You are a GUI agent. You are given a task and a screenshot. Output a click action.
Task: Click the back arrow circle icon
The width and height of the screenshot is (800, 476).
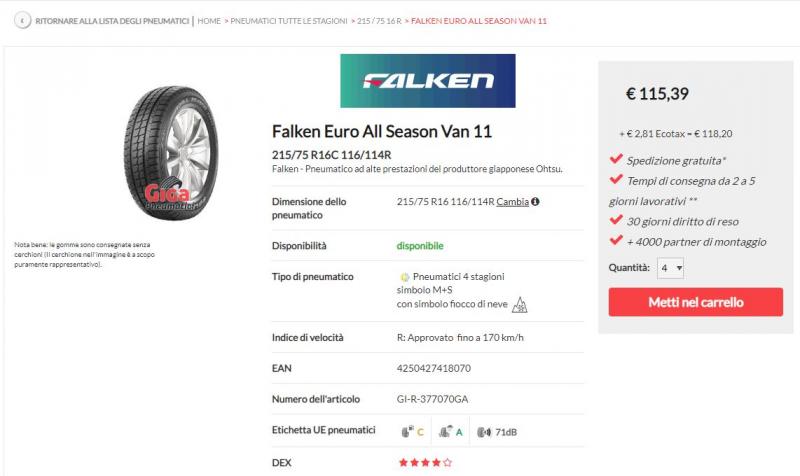point(22,20)
